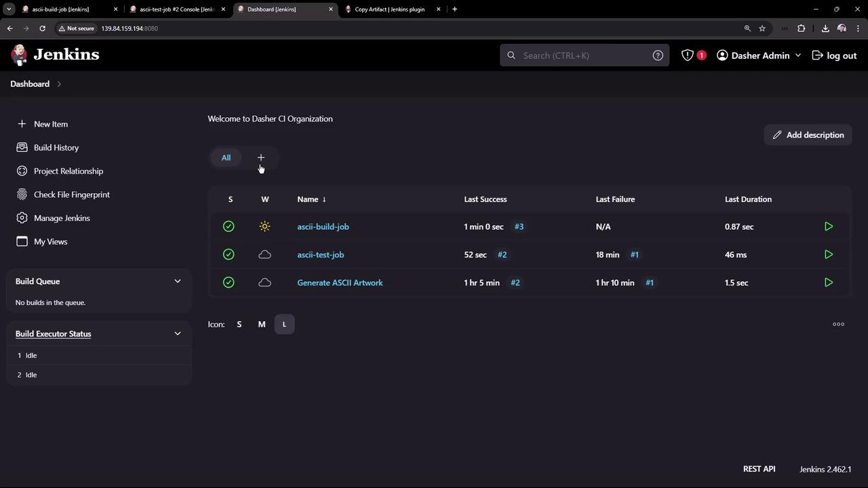
Task: Open the browser extensions puzzle icon
Action: pyautogui.click(x=802, y=28)
